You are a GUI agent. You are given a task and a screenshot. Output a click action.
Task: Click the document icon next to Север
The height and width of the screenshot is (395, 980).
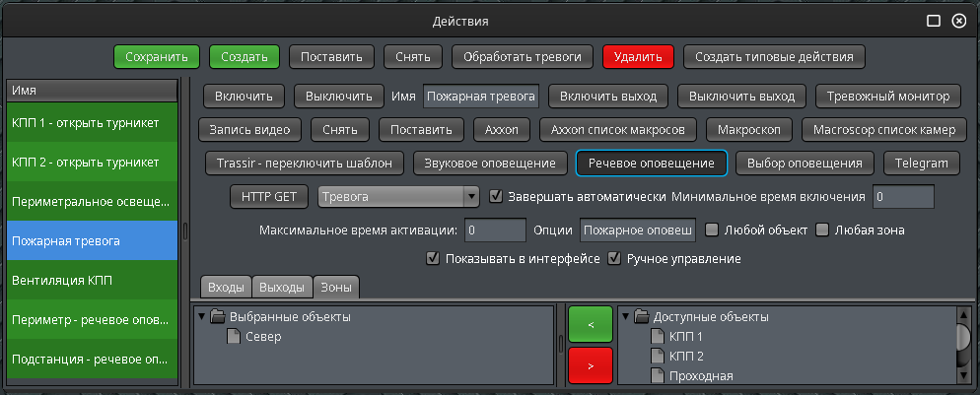coord(234,337)
